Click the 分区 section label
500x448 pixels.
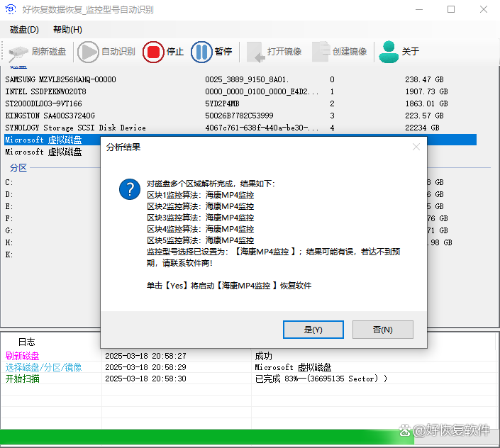pos(18,167)
